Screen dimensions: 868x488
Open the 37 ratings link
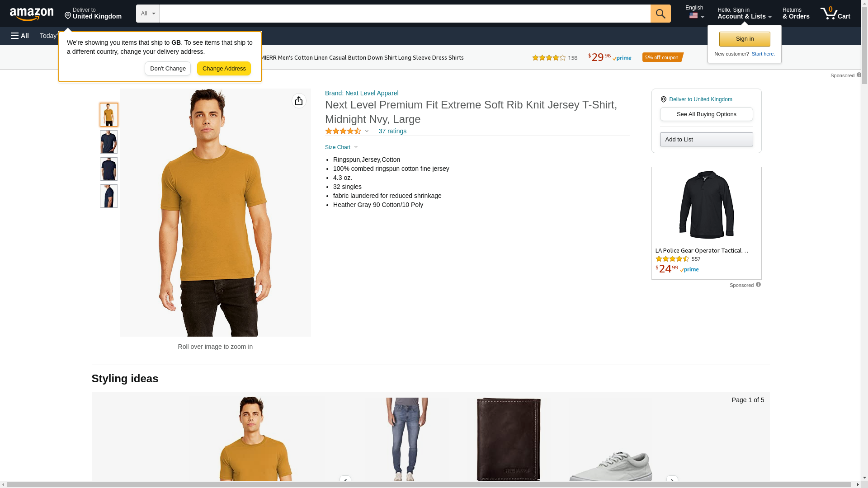pyautogui.click(x=392, y=131)
